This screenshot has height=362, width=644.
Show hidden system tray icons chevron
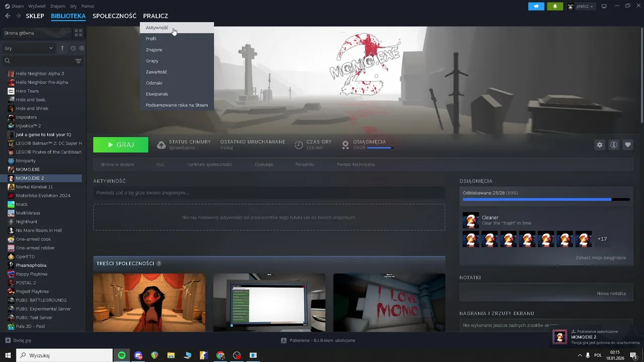[x=580, y=355]
